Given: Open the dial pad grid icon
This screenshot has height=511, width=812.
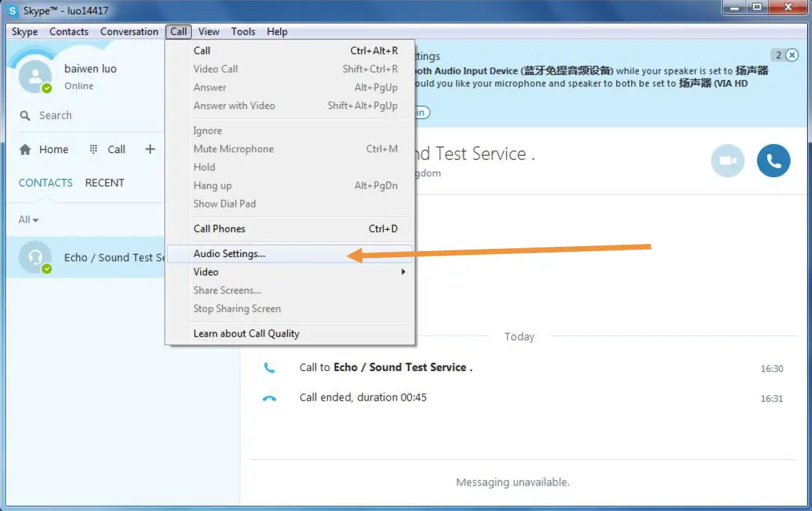Looking at the screenshot, I should 93,150.
